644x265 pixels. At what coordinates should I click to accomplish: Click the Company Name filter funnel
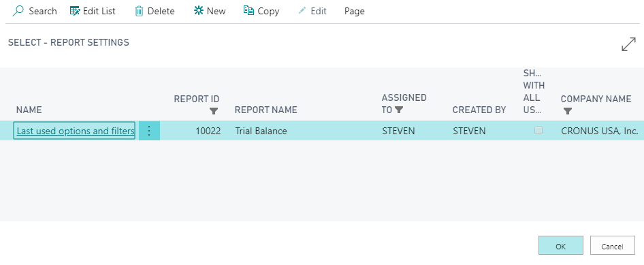click(568, 111)
